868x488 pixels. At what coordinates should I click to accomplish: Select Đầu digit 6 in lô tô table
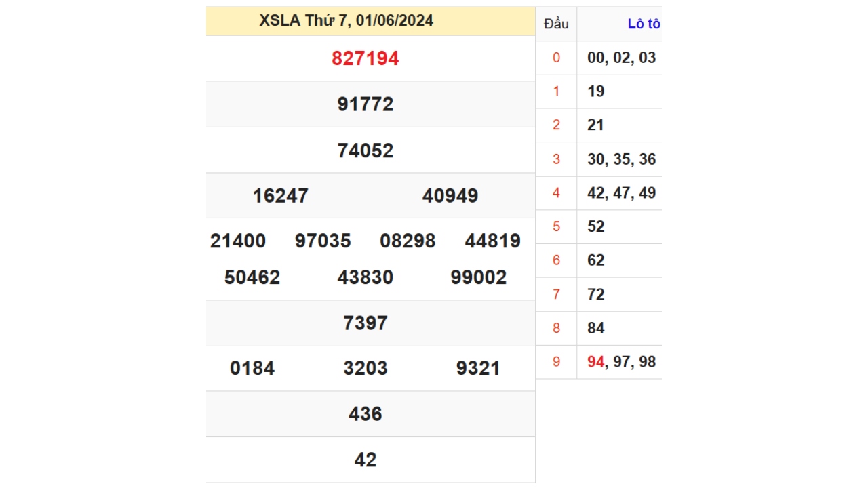tap(557, 260)
